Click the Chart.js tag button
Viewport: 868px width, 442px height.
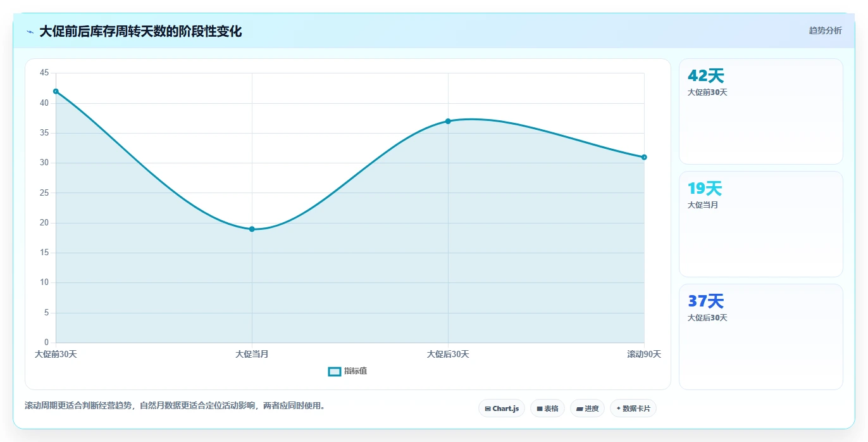coord(502,408)
